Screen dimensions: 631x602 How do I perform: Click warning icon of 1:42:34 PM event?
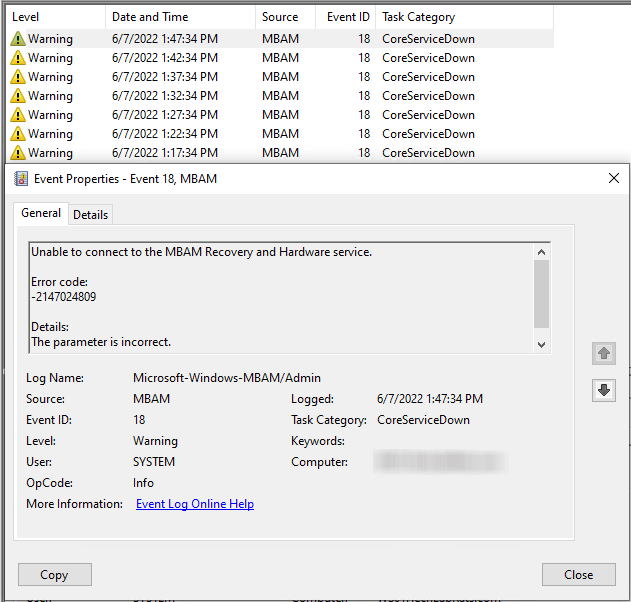coord(18,58)
